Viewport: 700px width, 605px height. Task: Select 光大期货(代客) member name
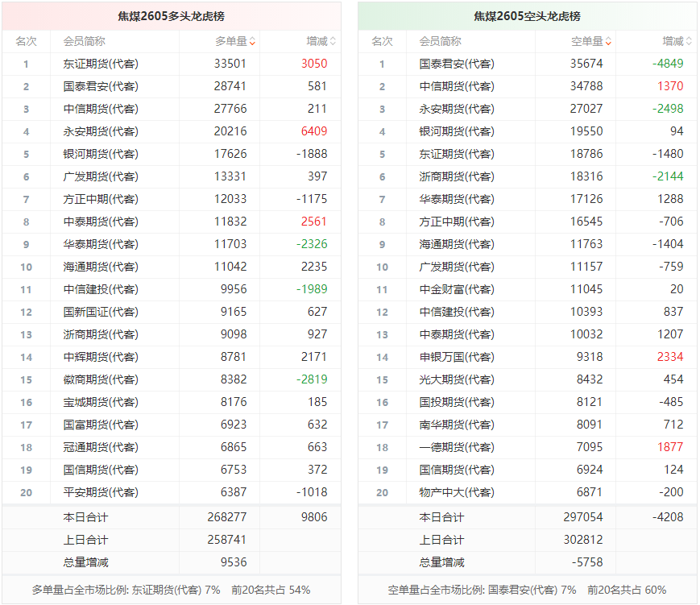[x=457, y=379]
